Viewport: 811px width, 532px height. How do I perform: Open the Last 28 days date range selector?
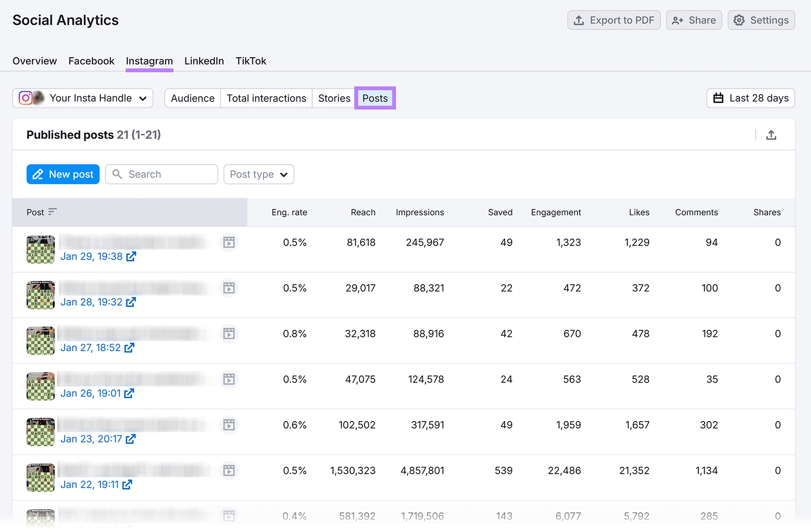pos(750,98)
